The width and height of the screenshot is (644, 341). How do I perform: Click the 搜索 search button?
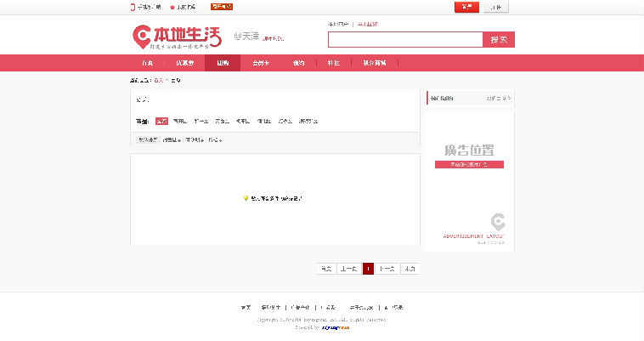coord(499,39)
